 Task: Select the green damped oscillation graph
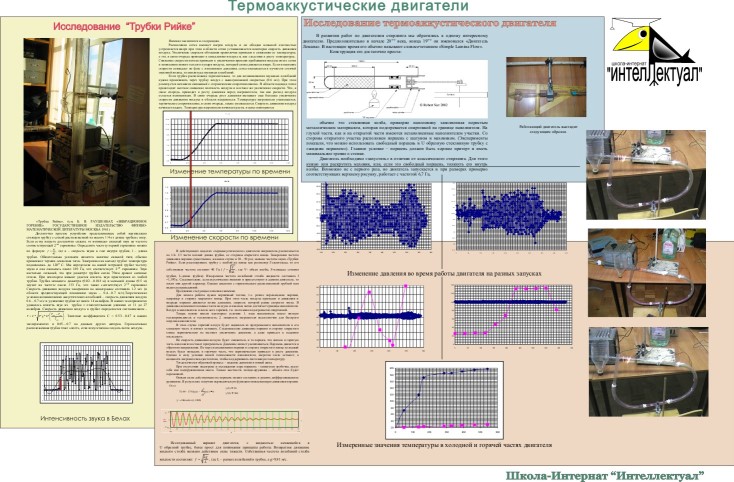[x=231, y=420]
